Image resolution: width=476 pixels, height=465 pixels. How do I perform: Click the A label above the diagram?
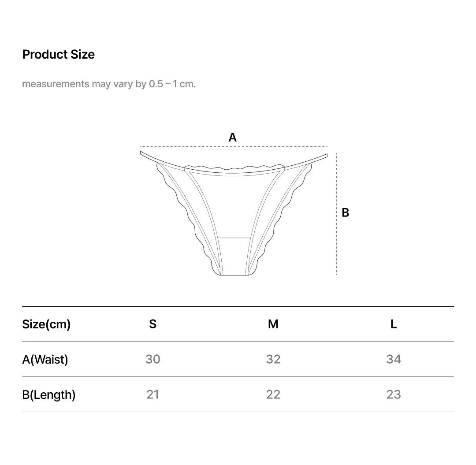click(x=232, y=138)
